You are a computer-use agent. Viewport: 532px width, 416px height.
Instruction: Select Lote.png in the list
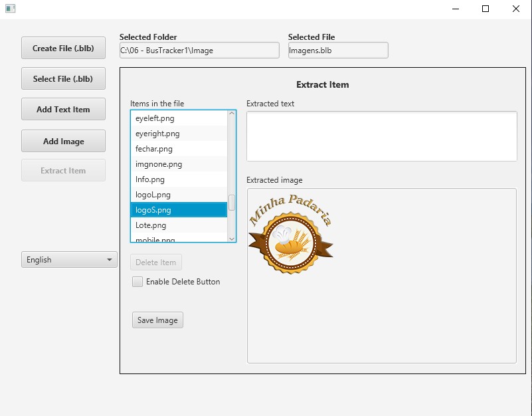click(179, 225)
